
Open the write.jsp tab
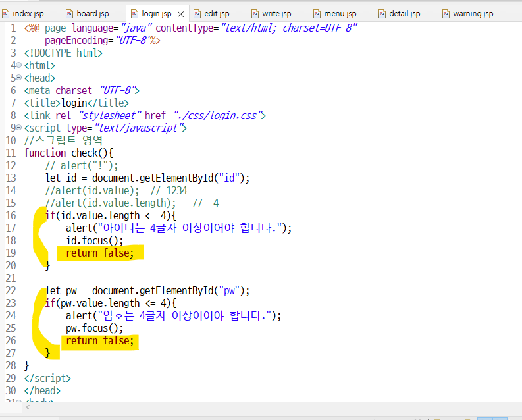coord(271,14)
